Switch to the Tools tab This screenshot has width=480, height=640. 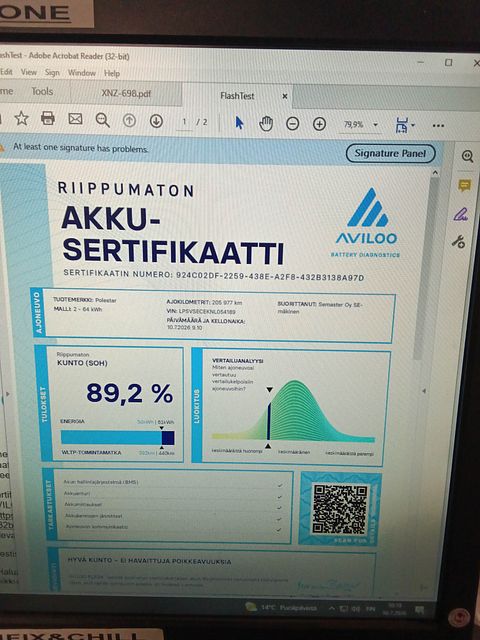42,91
